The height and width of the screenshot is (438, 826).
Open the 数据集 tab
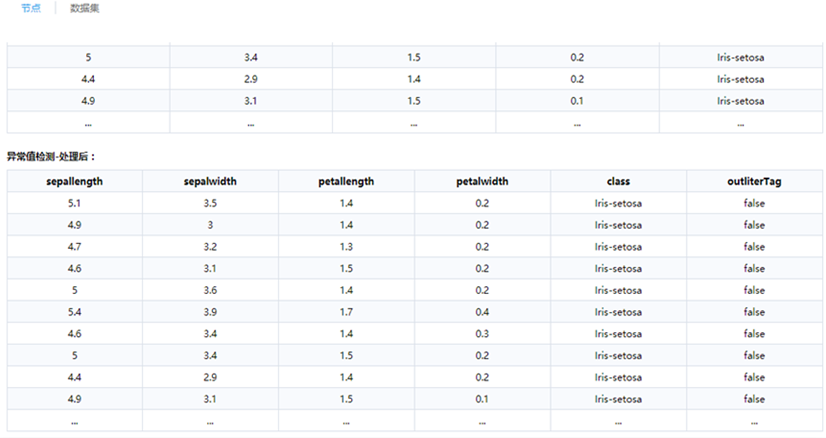click(x=84, y=8)
